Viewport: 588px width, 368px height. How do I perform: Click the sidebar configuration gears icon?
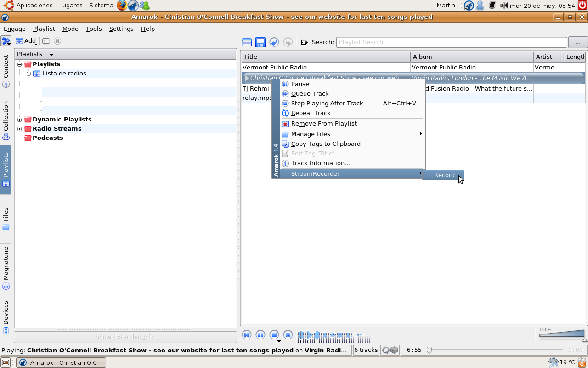coord(6,41)
